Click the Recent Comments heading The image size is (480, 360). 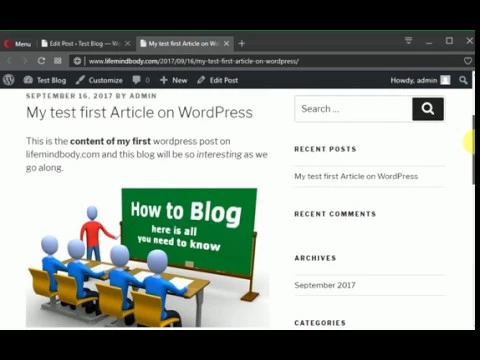tap(335, 214)
